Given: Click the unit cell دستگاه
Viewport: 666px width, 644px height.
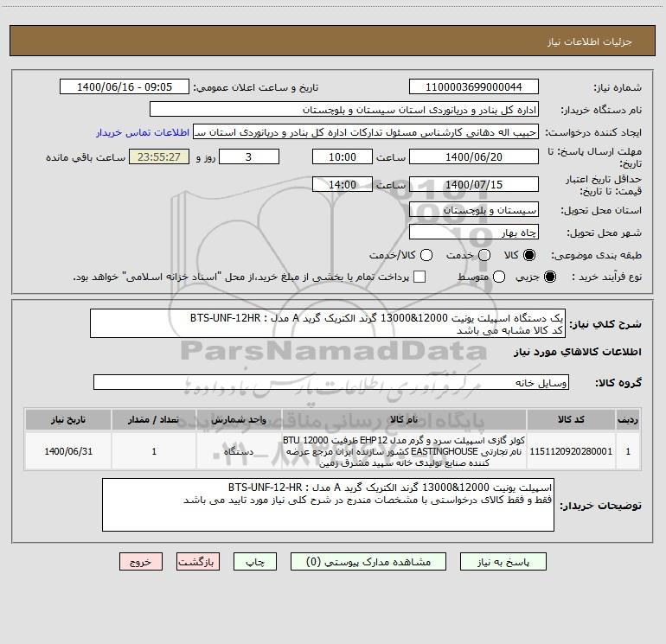Looking at the screenshot, I should (239, 451).
